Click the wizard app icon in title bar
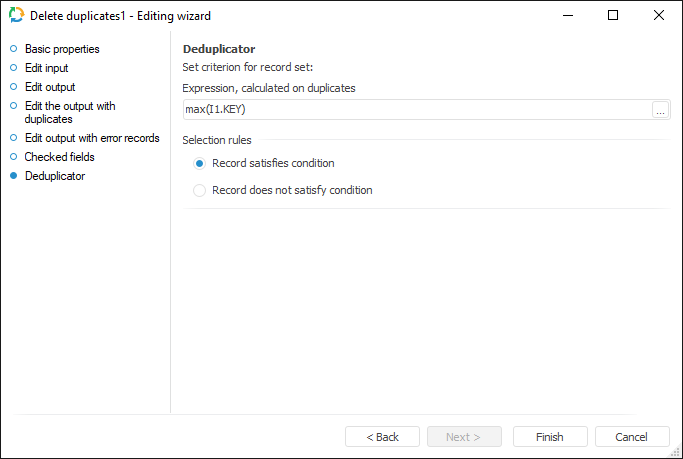Screen dimensions: 683x459 (x=16, y=16)
